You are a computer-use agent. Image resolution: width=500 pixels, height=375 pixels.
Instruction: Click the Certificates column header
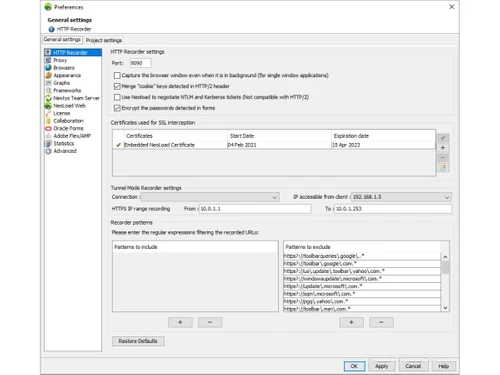coord(175,136)
